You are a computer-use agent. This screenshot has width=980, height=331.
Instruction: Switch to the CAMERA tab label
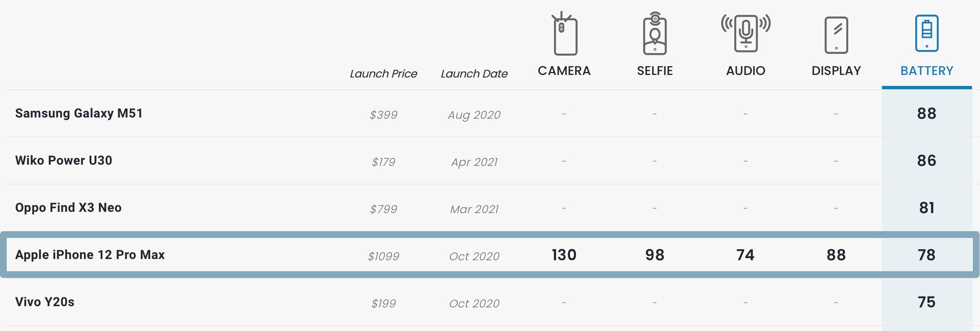click(564, 71)
